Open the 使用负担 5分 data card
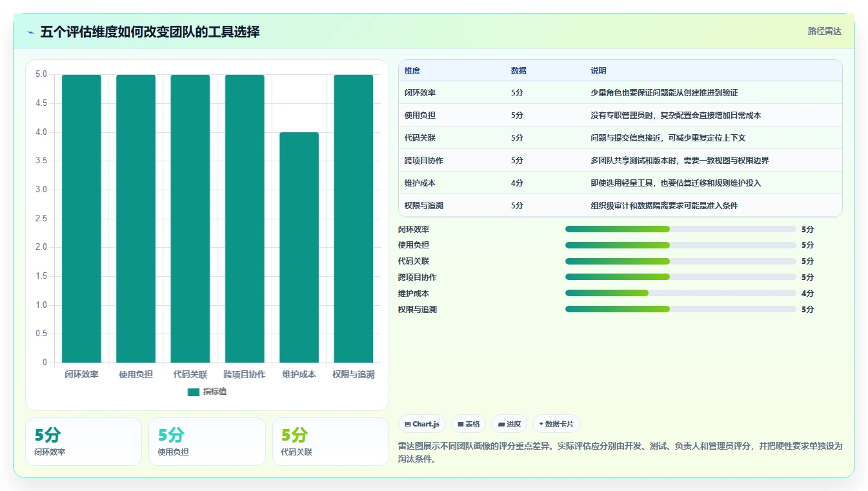The width and height of the screenshot is (868, 491). tap(207, 441)
